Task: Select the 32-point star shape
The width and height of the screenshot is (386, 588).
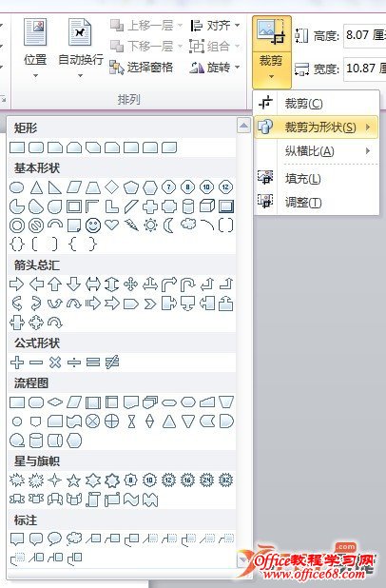Action: coord(225,480)
